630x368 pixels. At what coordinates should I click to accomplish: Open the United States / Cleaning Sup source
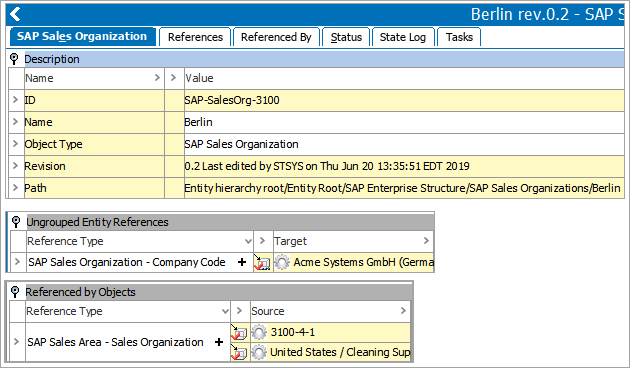click(x=340, y=352)
